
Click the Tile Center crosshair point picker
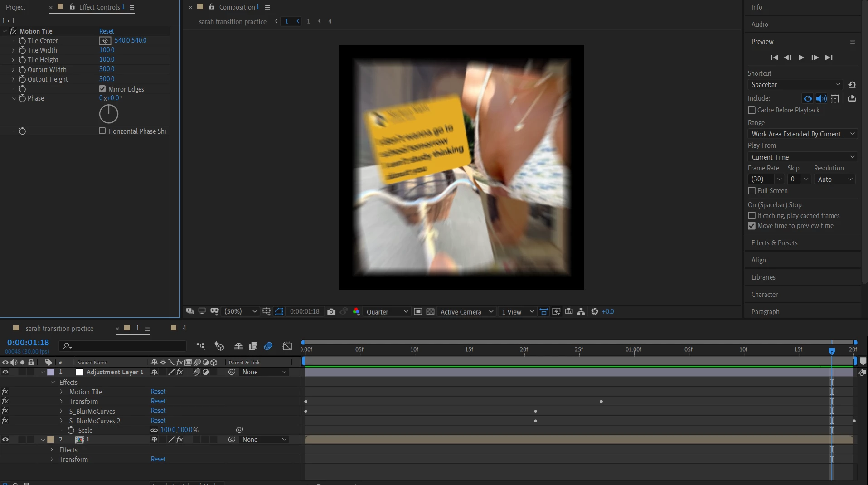click(105, 41)
